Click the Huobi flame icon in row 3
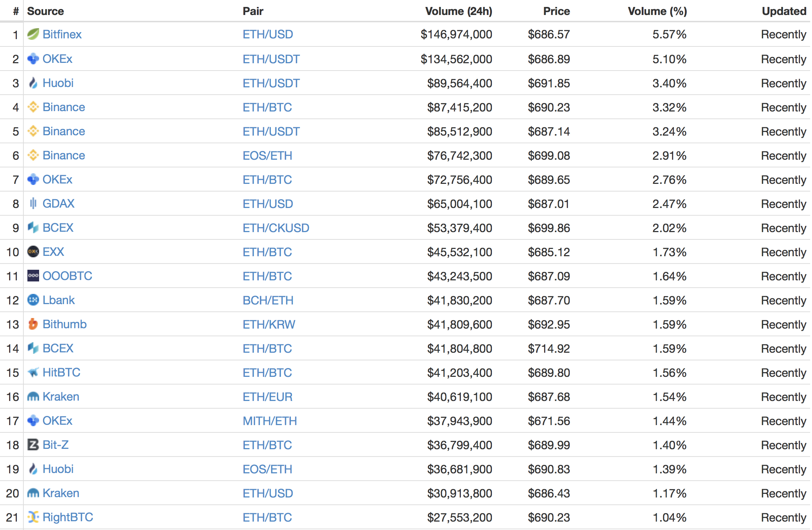The image size is (812, 530). coord(33,83)
